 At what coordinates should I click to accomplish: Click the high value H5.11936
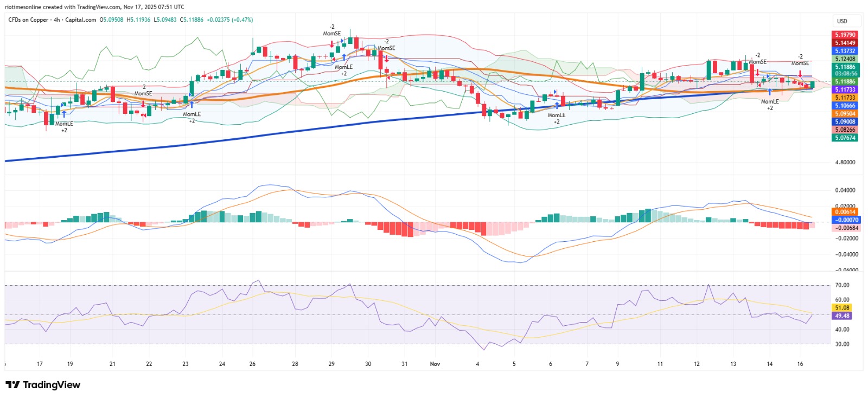click(x=138, y=20)
